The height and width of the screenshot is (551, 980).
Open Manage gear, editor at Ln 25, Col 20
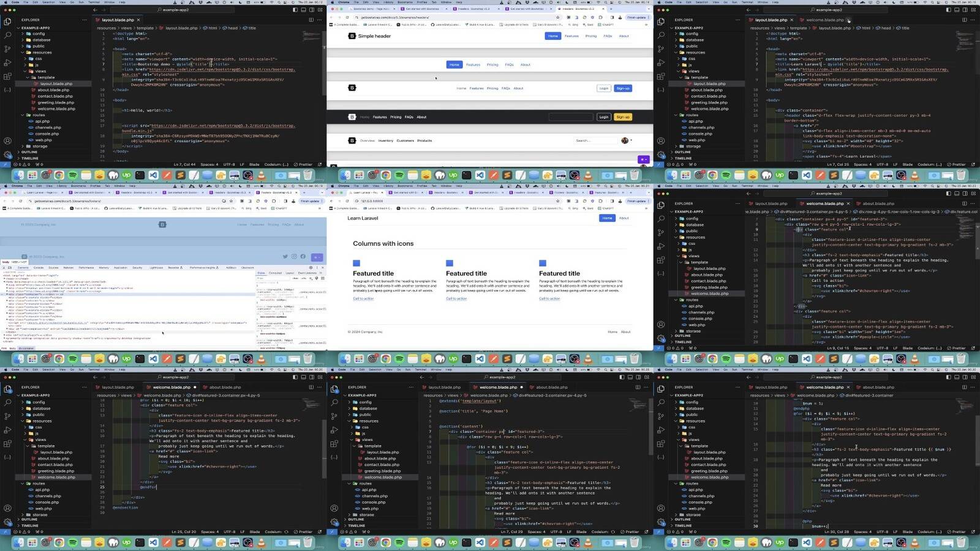click(x=7, y=522)
